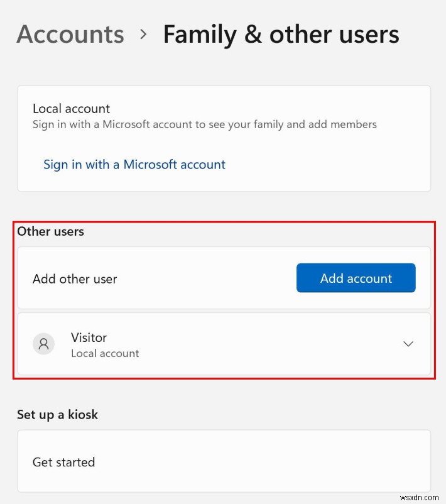Click the Family & other users heading
This screenshot has height=504, width=446.
pyautogui.click(x=281, y=35)
